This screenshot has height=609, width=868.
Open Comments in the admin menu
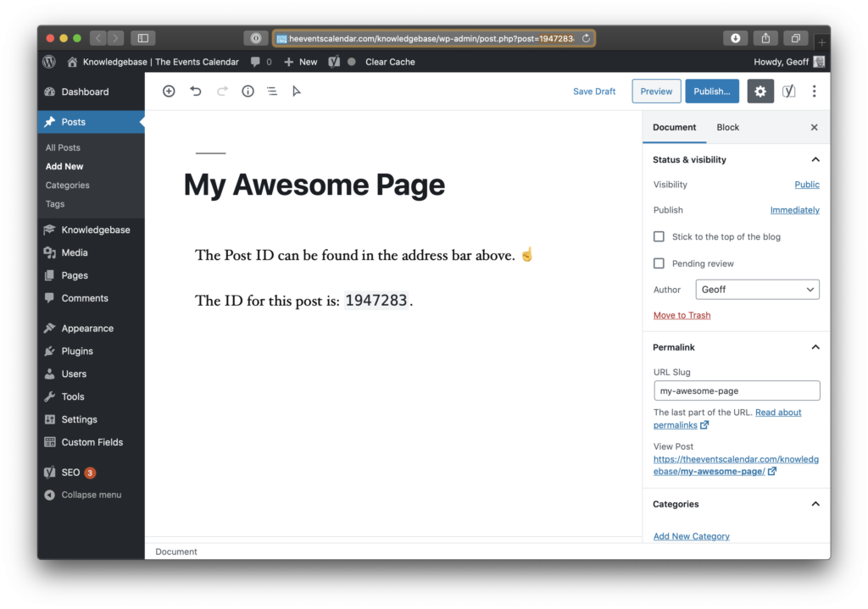coord(92,298)
